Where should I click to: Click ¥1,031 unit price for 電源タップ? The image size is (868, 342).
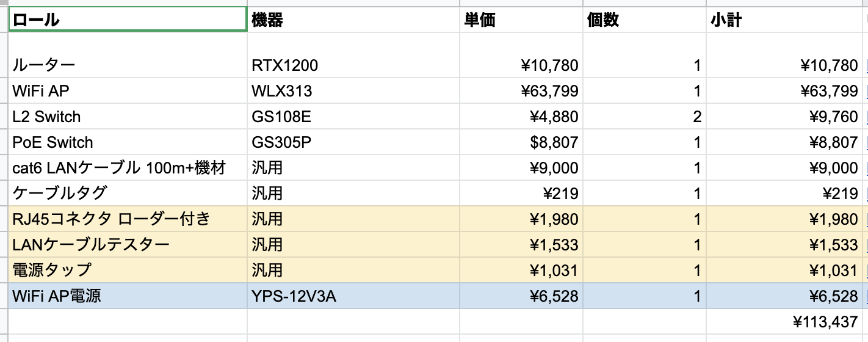coord(522,271)
